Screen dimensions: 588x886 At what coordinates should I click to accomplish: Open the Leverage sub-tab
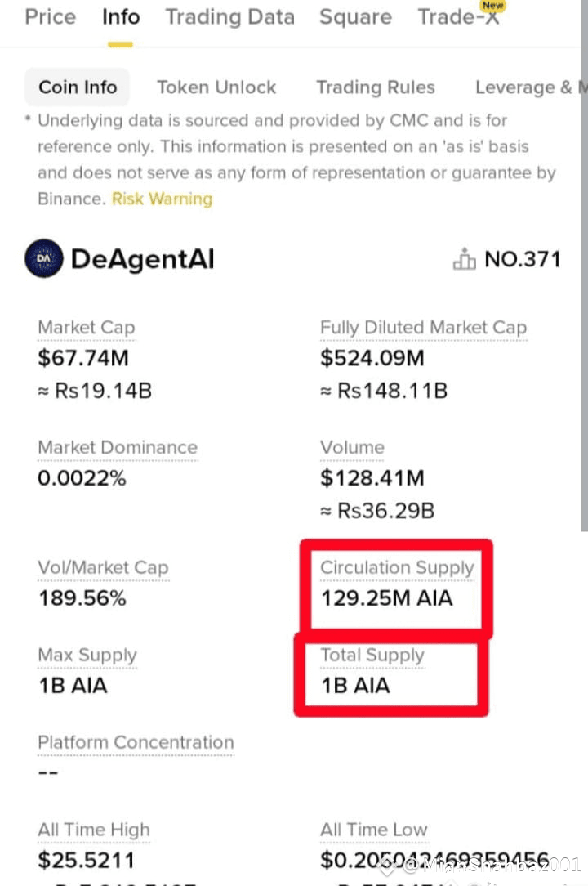tap(528, 87)
